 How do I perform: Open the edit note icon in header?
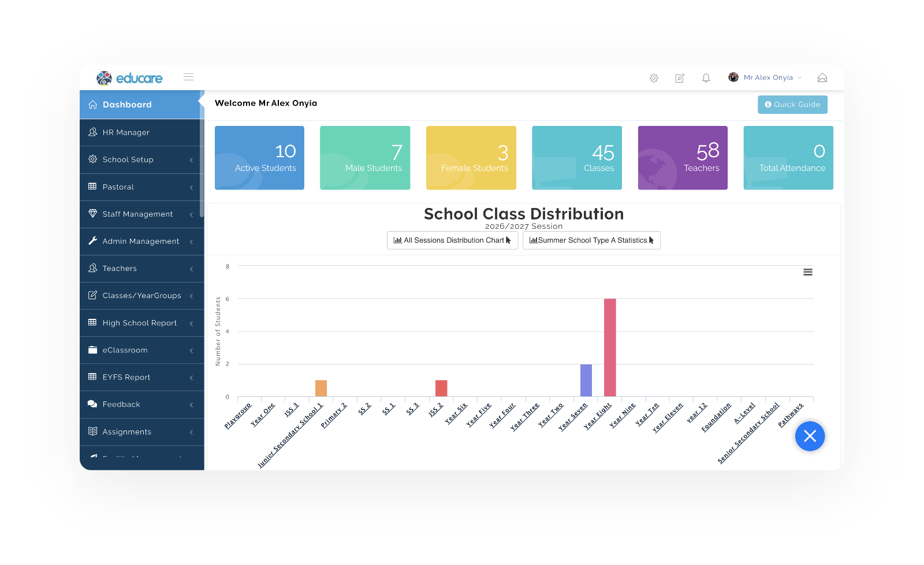pos(680,78)
